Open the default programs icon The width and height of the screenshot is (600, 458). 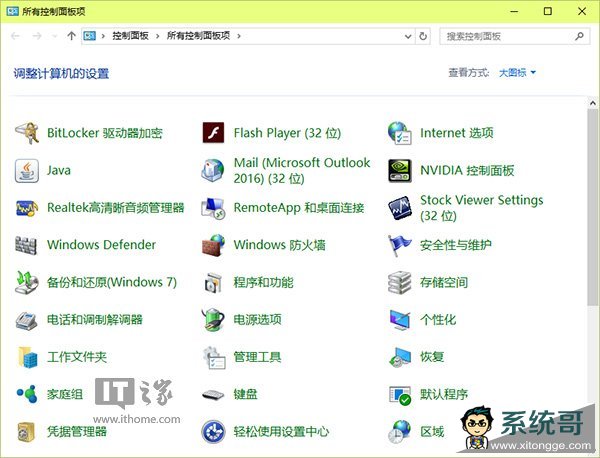399,395
